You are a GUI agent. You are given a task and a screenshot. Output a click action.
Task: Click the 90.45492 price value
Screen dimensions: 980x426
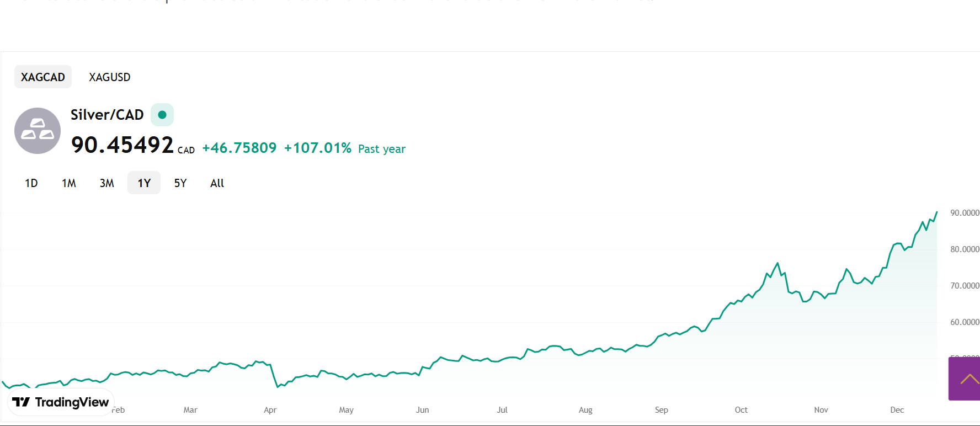click(122, 145)
